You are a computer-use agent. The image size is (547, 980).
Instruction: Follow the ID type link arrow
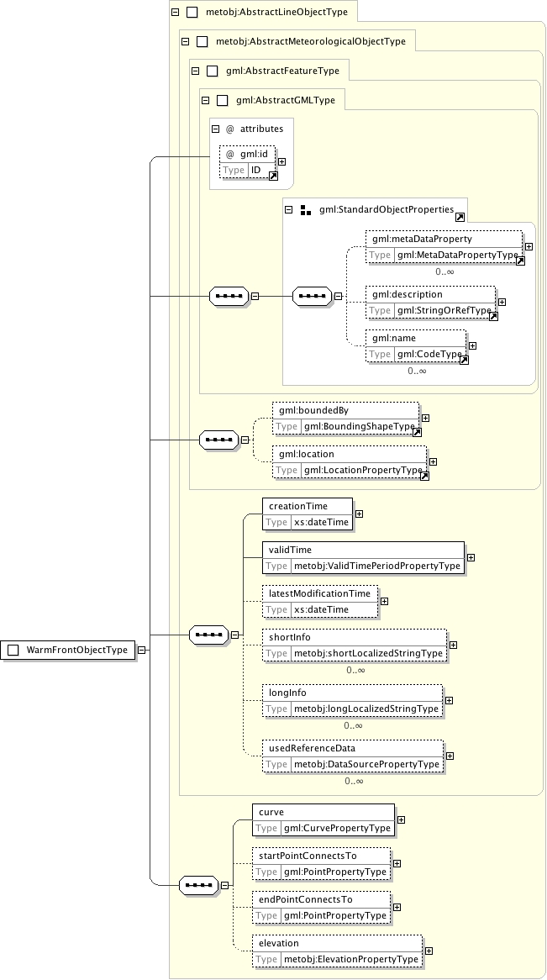click(x=273, y=177)
